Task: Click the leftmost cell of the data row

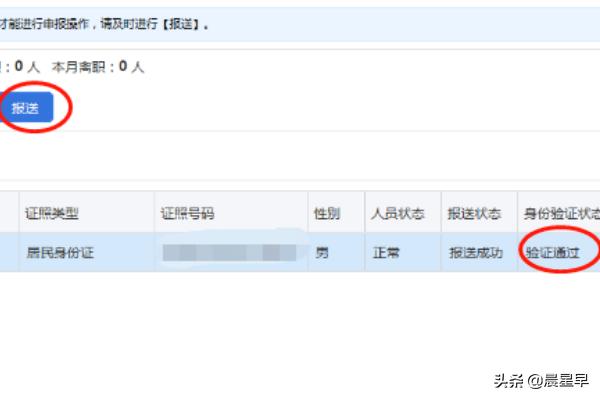Action: [x=9, y=252]
